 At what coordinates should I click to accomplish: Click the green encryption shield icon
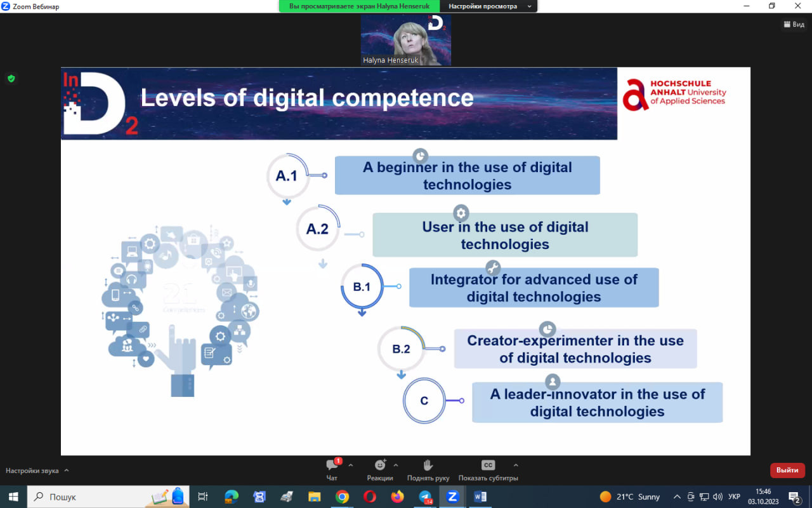tap(11, 79)
